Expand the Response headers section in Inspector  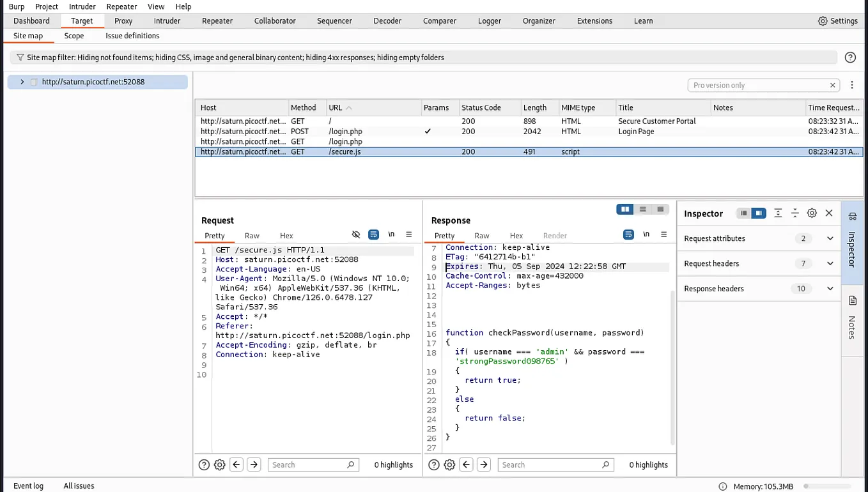pyautogui.click(x=830, y=288)
